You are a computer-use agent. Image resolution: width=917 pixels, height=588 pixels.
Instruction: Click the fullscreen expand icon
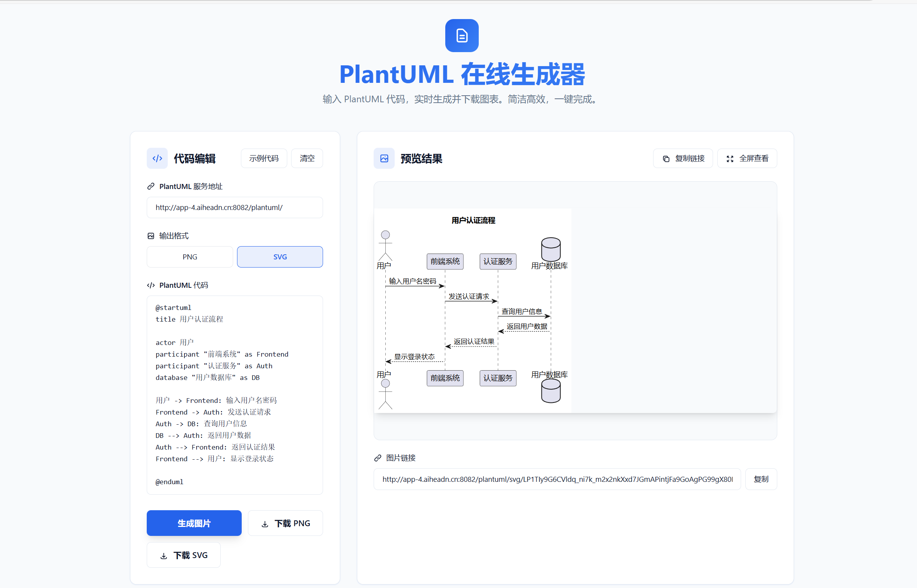click(730, 159)
